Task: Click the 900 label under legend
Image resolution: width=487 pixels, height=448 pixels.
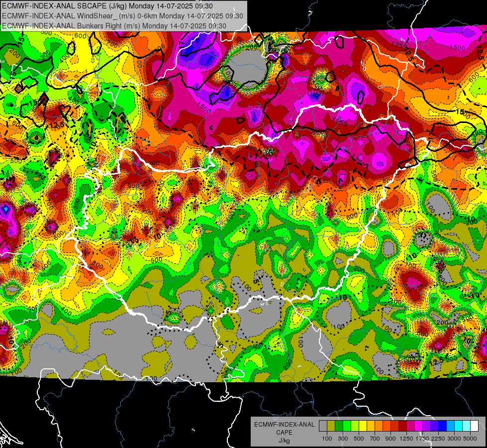Action: click(x=390, y=439)
